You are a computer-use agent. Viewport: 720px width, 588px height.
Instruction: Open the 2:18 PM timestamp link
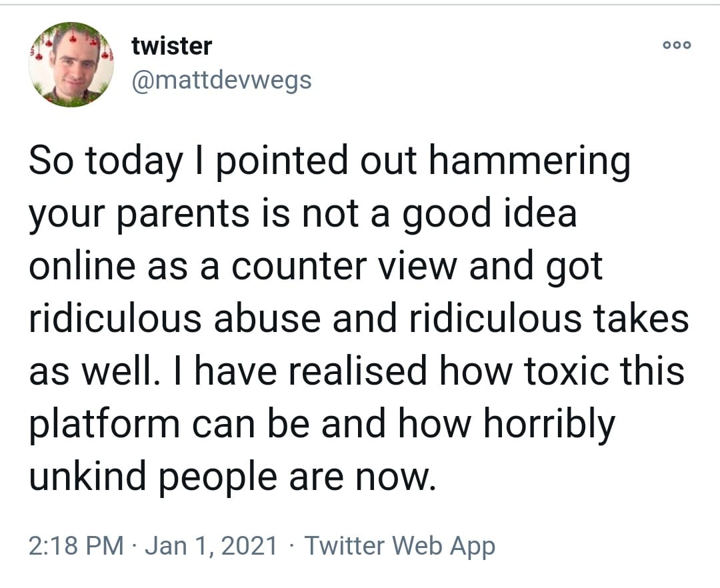(76, 545)
